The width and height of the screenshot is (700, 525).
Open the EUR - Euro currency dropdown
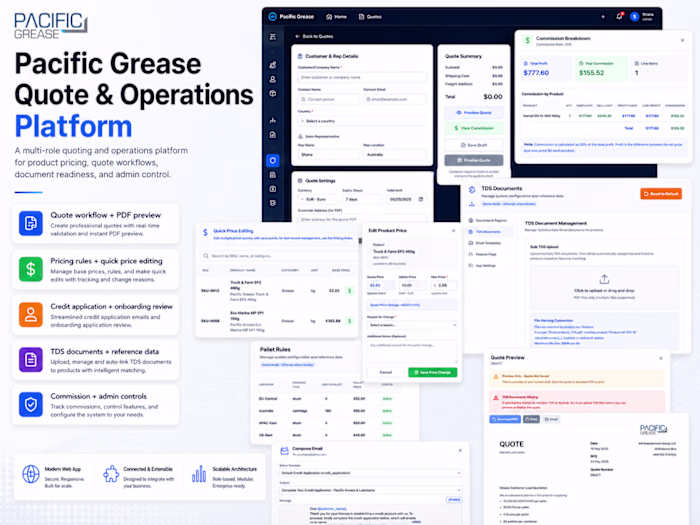tap(317, 199)
